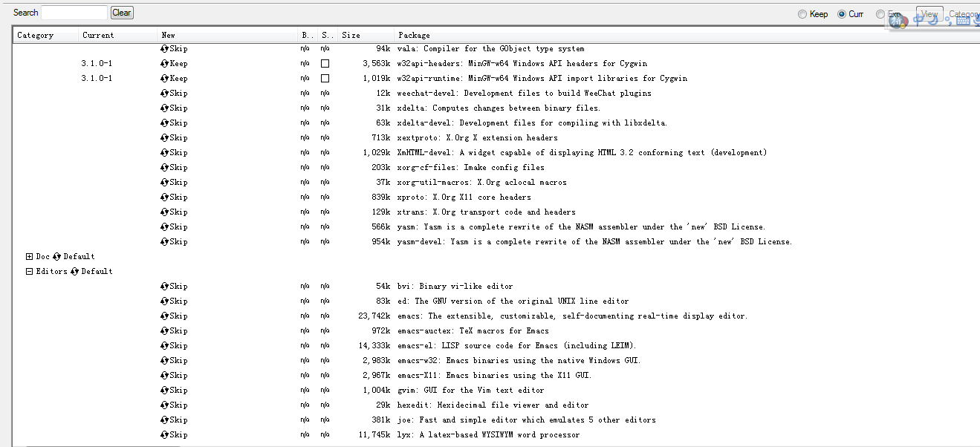The height and width of the screenshot is (447, 980).
Task: Cycle the Skip icon for emacs-w32
Action: (164, 361)
